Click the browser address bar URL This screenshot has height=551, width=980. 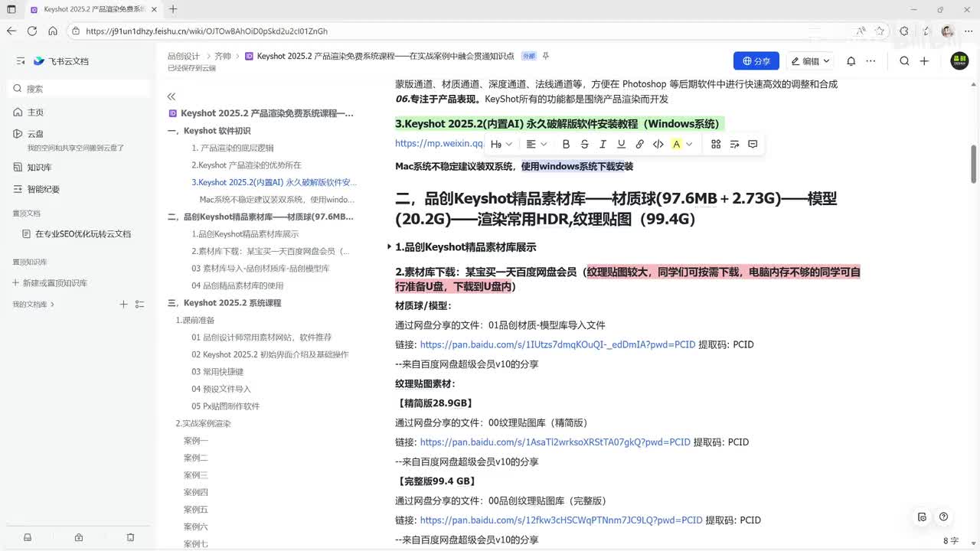(x=207, y=31)
